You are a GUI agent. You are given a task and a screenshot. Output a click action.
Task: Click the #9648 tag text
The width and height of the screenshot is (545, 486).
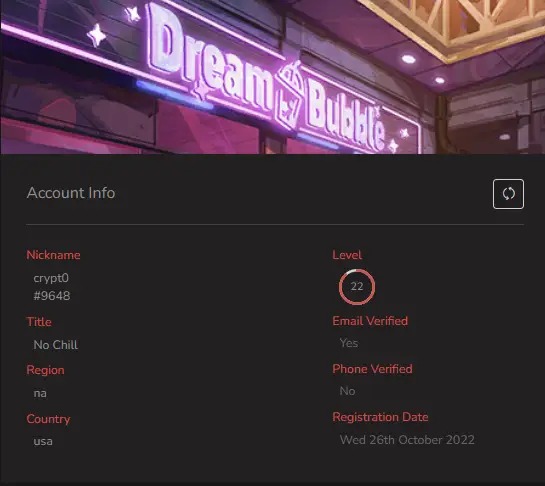[52, 296]
